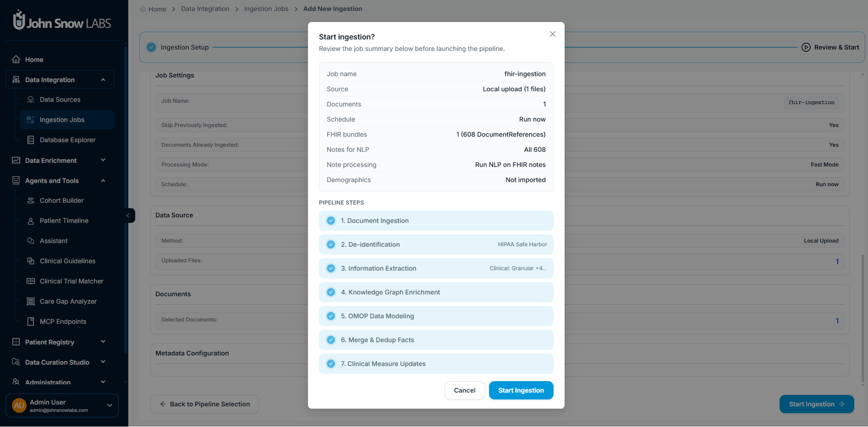
Task: Confirm with dialog Start Ingestion button
Action: point(521,390)
